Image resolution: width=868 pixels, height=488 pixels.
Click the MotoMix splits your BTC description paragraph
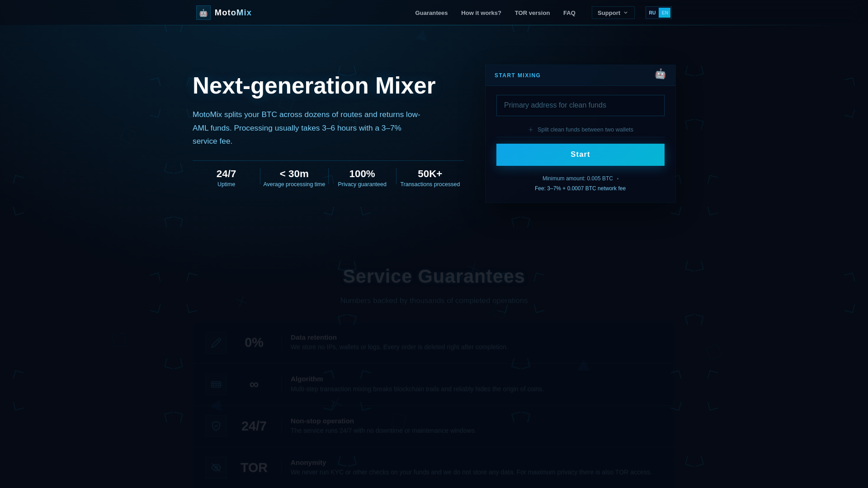tap(307, 128)
